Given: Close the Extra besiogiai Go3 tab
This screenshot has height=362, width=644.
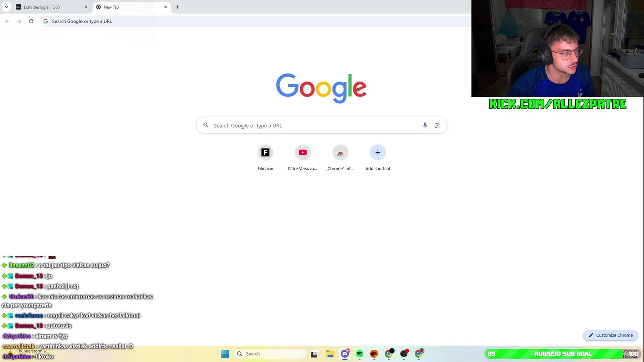Looking at the screenshot, I should [85, 7].
